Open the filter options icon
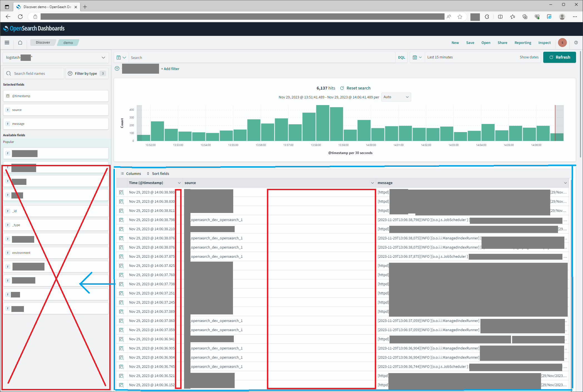The width and height of the screenshot is (583, 392). (117, 68)
